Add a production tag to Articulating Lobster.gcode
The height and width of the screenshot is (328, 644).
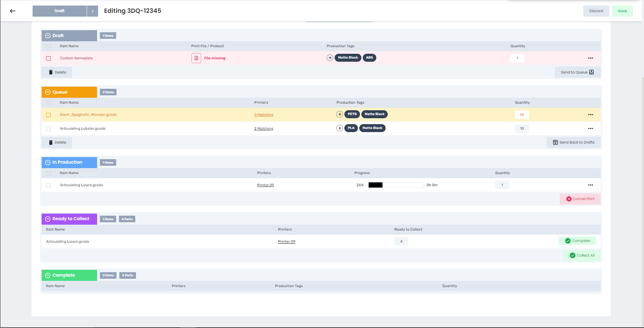tap(340, 128)
